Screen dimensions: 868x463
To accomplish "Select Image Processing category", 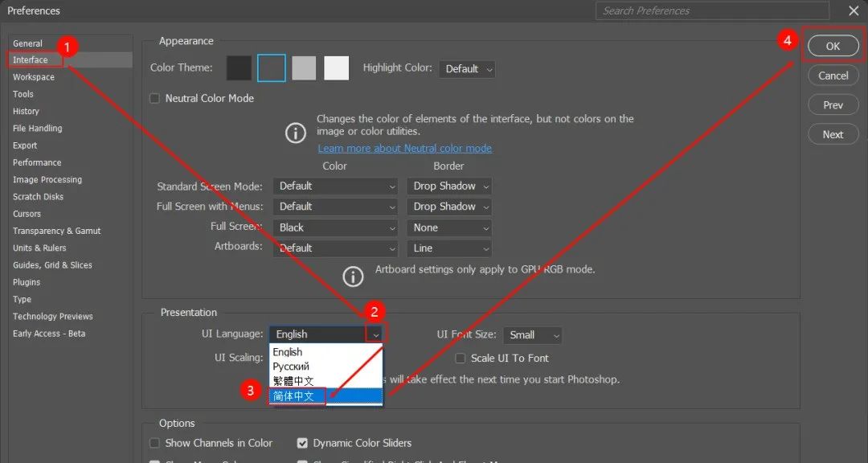I will click(47, 180).
